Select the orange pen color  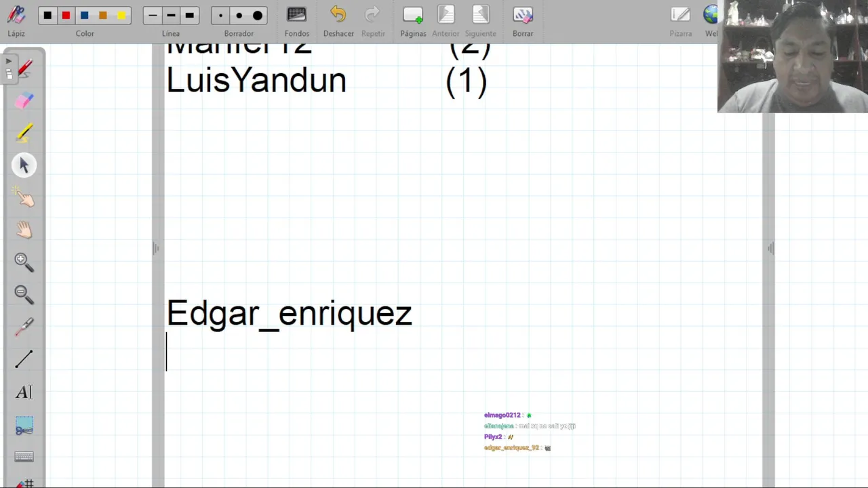pos(102,16)
